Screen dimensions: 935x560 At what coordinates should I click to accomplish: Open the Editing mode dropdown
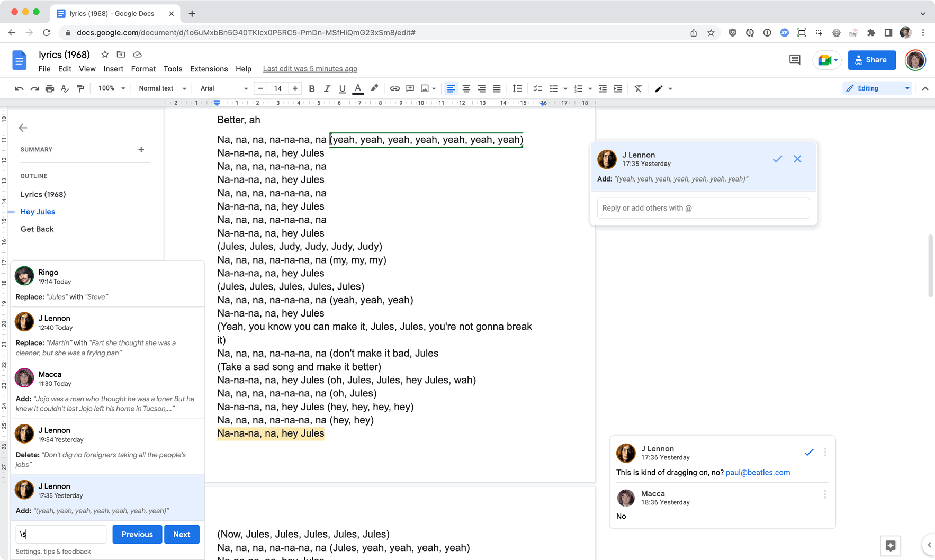(877, 88)
